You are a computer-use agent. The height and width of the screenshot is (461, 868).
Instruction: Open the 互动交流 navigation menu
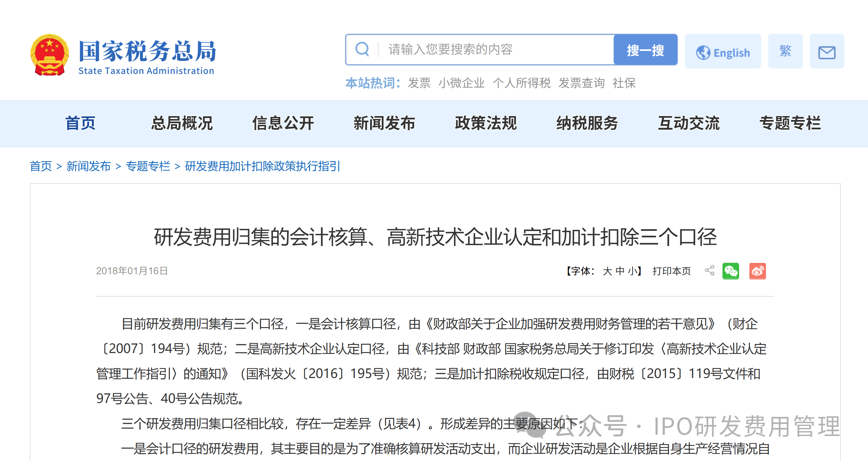[689, 123]
